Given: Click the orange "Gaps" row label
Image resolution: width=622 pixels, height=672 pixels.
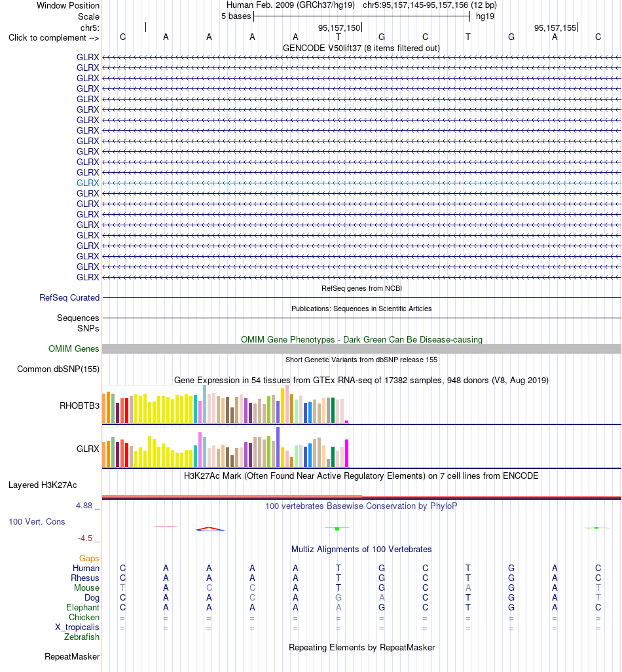Looking at the screenshot, I should 89,558.
